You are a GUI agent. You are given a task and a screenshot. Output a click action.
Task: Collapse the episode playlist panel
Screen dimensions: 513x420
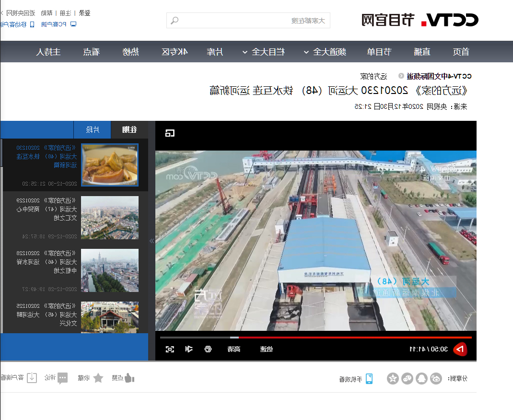[x=152, y=240]
